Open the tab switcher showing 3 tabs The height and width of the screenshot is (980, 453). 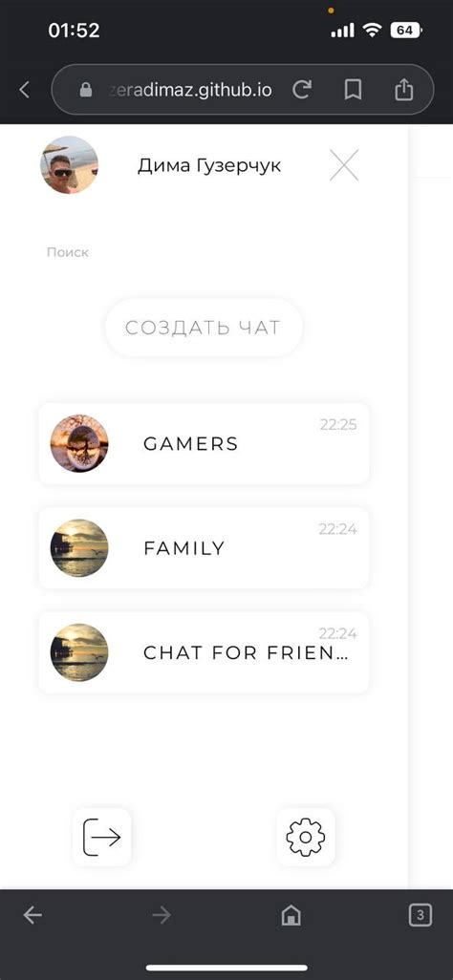pyautogui.click(x=420, y=916)
